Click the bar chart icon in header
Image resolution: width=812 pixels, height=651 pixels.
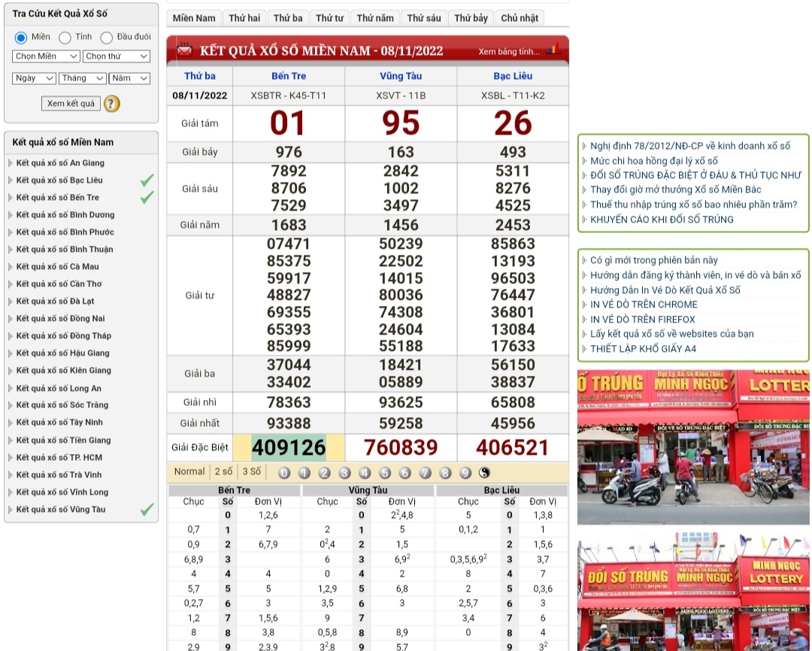(553, 50)
